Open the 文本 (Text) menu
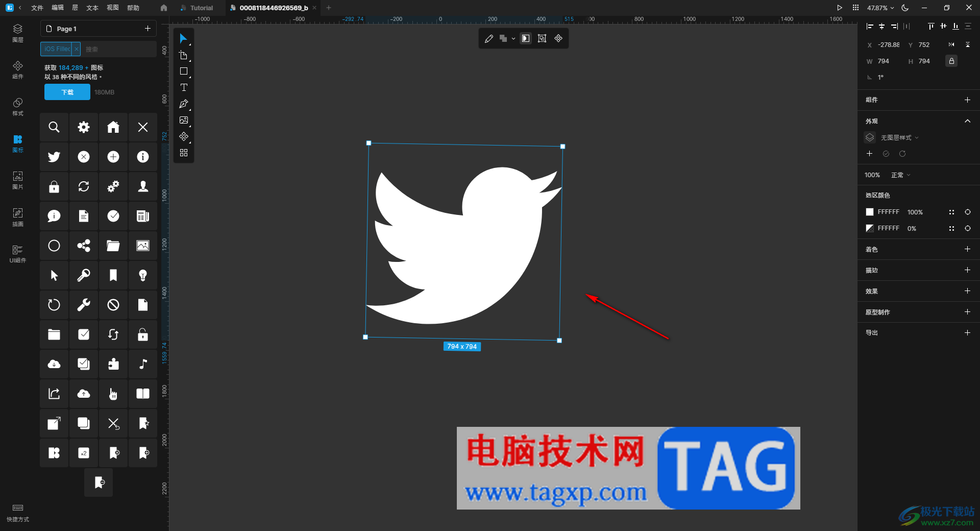 92,8
